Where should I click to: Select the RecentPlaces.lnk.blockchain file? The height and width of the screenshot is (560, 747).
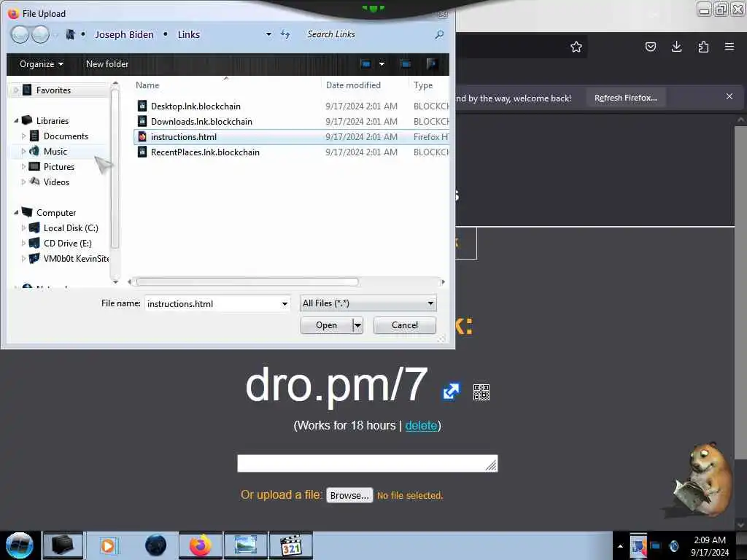tap(205, 152)
